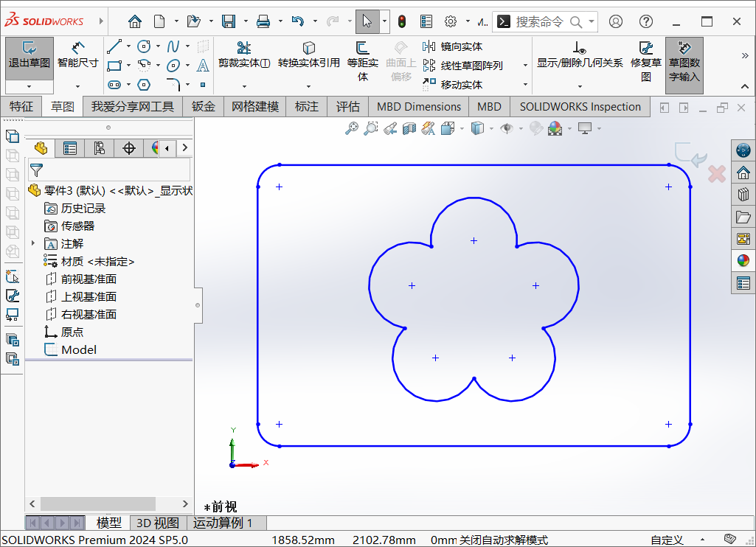756x547 pixels.
Task: Select the Sketch Text tool
Action: pos(203,66)
